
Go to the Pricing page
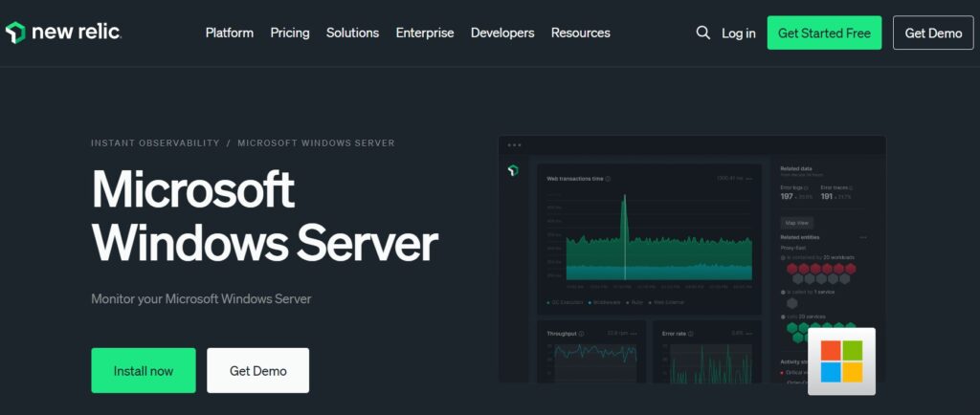[290, 33]
